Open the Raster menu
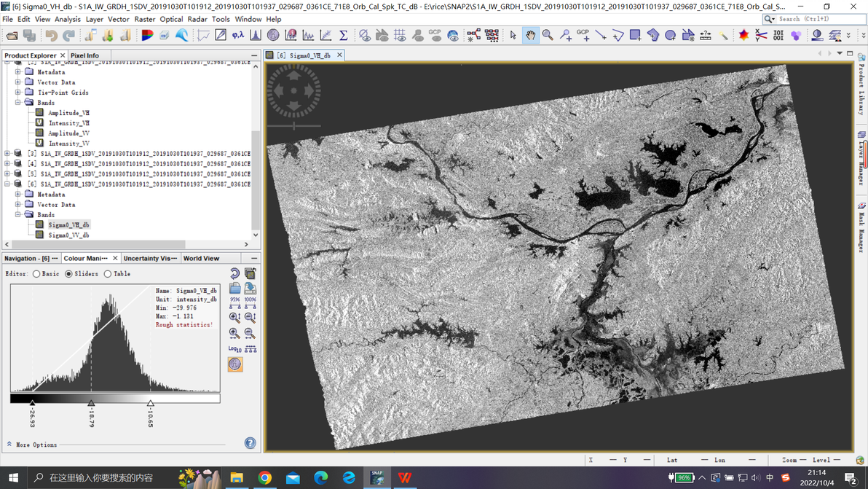Image resolution: width=868 pixels, height=489 pixels. pos(144,20)
